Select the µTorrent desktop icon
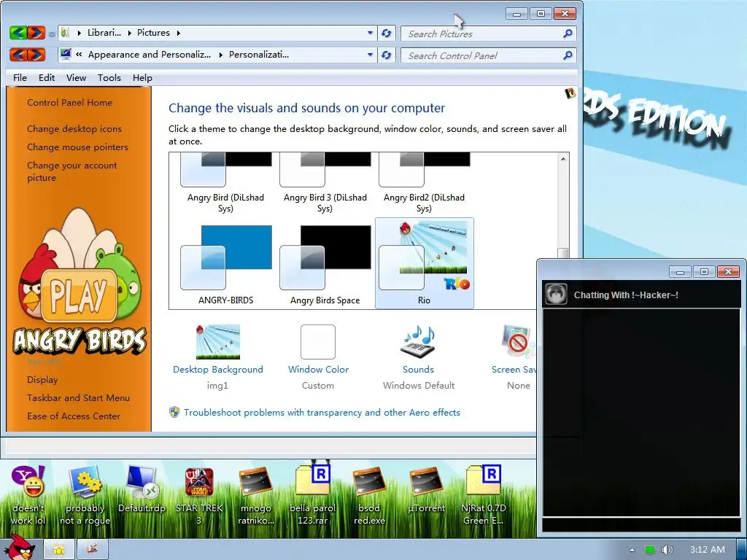This screenshot has width=747, height=560. [426, 481]
